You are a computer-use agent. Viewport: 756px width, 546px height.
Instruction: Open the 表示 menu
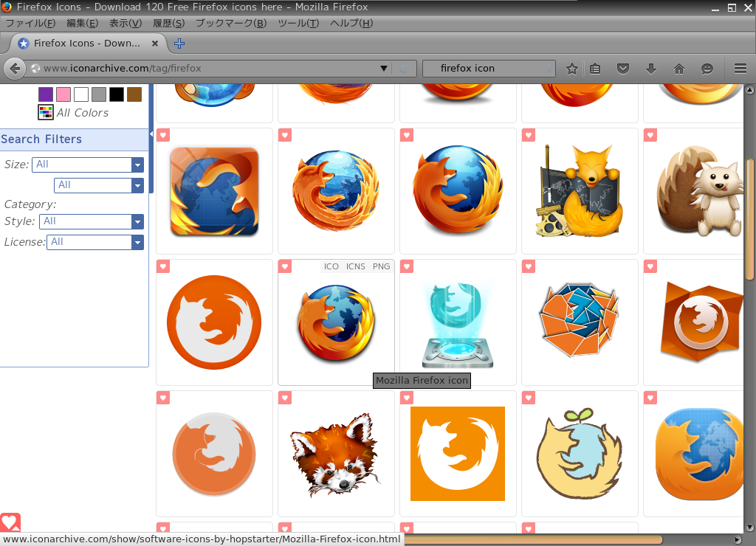126,23
